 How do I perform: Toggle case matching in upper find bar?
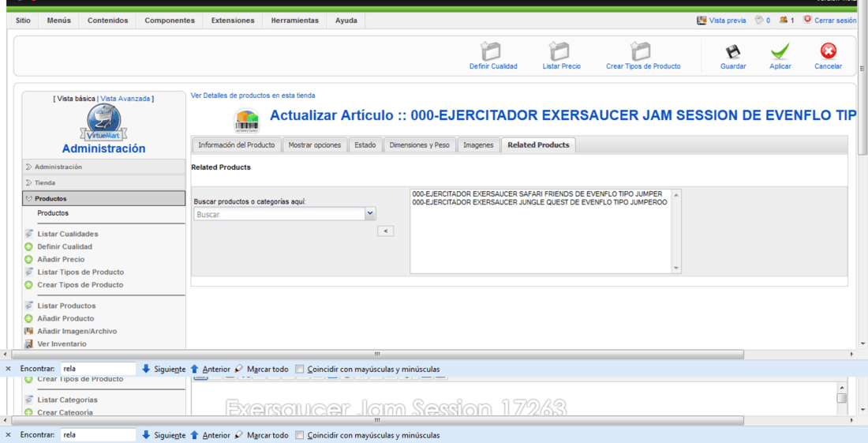[x=300, y=370]
